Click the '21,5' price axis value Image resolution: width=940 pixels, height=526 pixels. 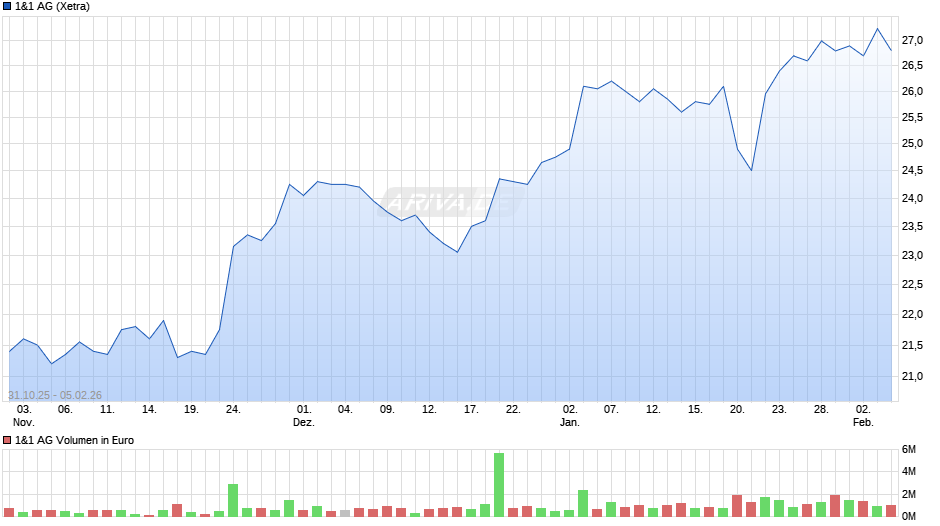pos(912,345)
